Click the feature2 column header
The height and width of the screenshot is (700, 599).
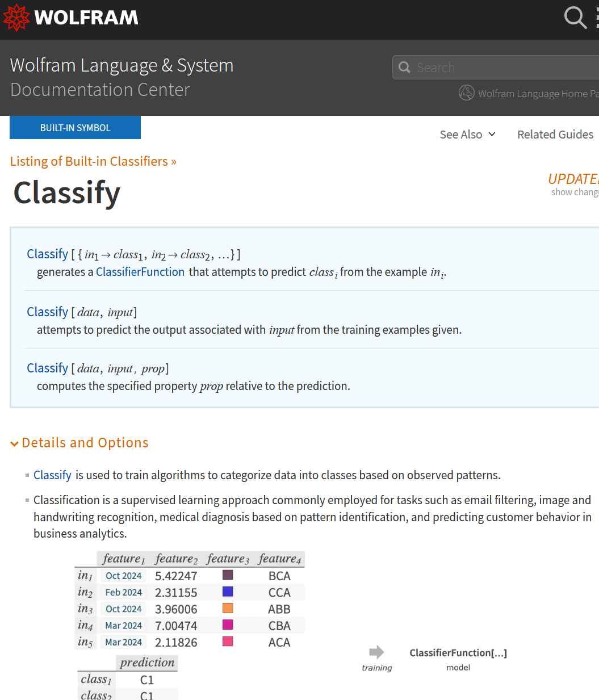177,559
